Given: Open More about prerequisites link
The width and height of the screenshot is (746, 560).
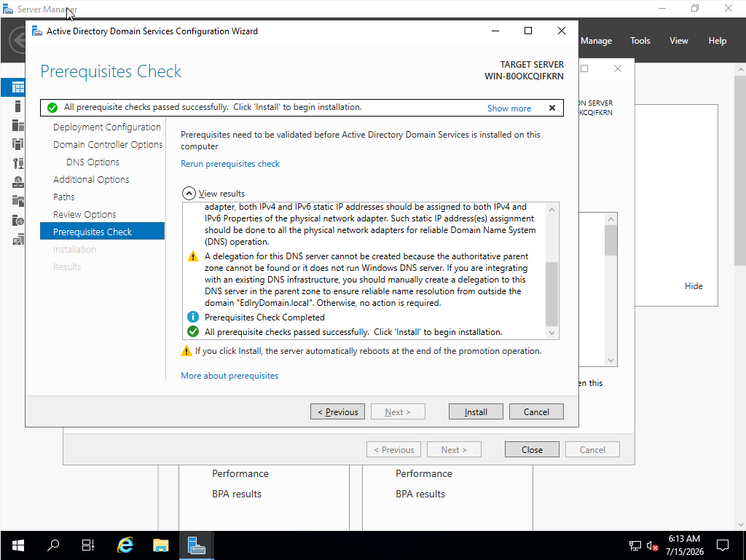Looking at the screenshot, I should point(229,376).
